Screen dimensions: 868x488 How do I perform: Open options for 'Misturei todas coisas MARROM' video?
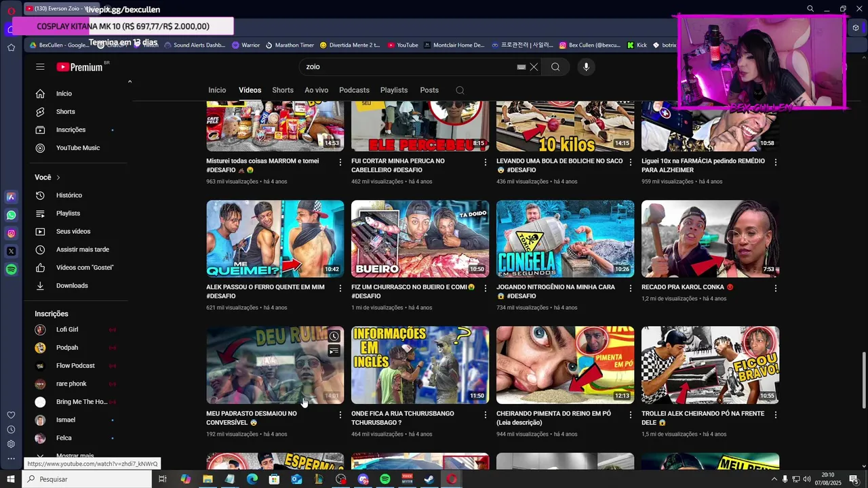point(340,162)
